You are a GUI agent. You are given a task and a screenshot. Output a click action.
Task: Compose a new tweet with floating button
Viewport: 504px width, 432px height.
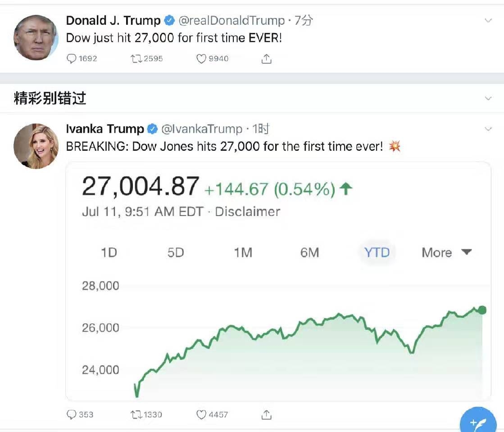point(478,423)
